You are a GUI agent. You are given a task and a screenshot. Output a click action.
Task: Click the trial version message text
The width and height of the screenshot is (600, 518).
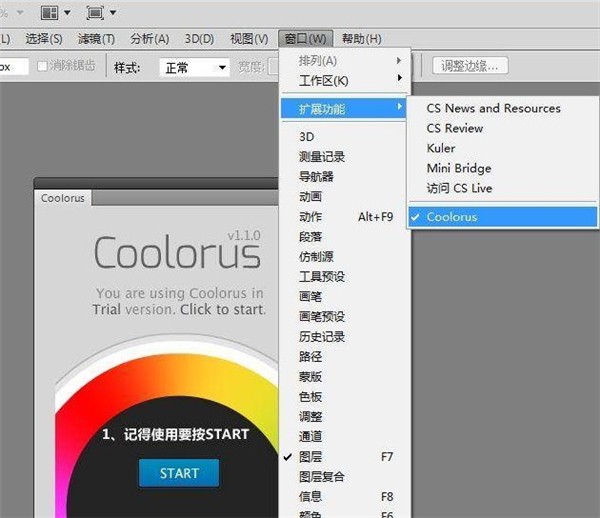point(179,301)
